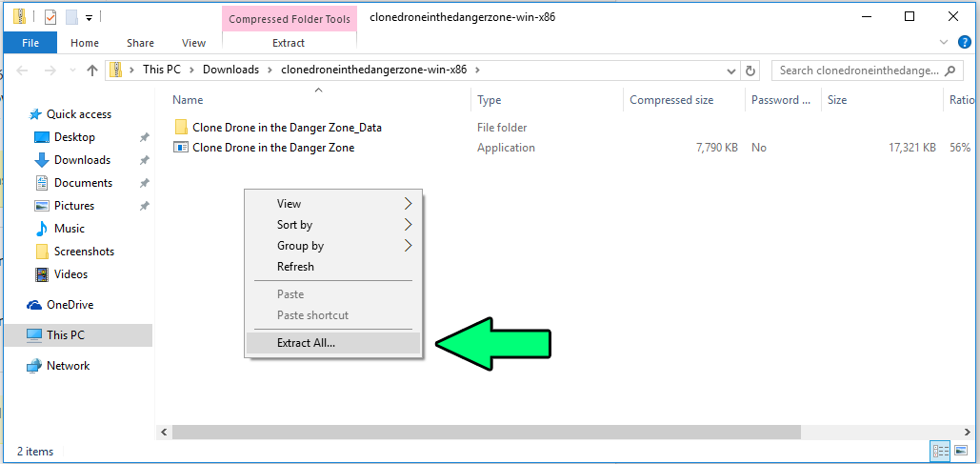Click the pin icon next to Desktop
The image size is (980, 464).
(145, 137)
